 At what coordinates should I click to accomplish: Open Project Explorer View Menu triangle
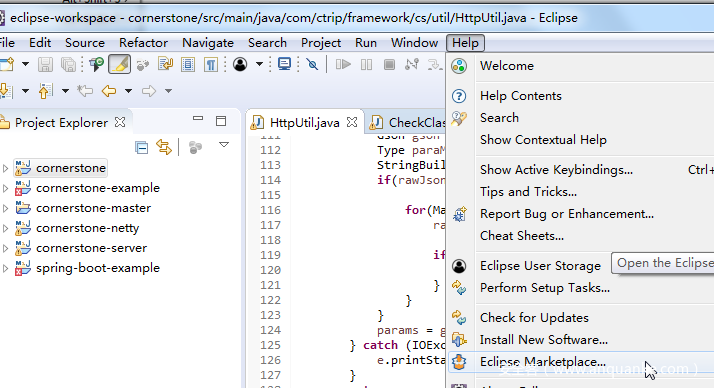[224, 145]
